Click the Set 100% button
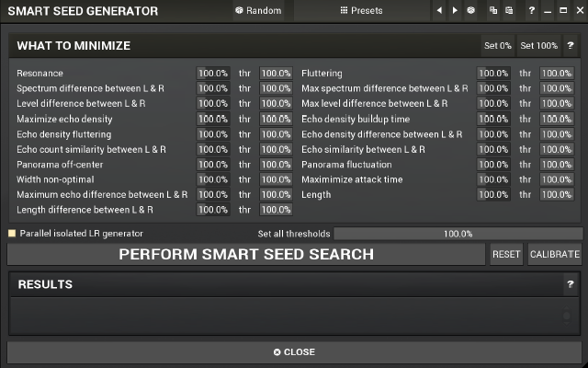 [538, 45]
